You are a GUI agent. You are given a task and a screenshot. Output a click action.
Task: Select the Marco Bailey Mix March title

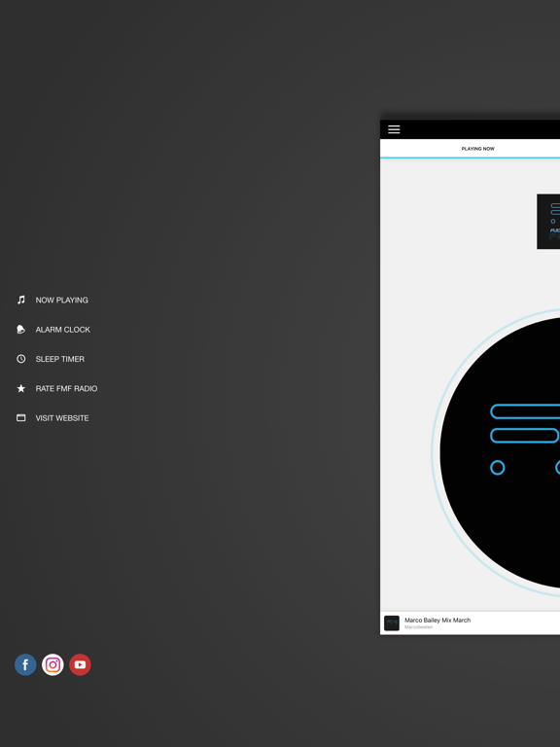(437, 621)
